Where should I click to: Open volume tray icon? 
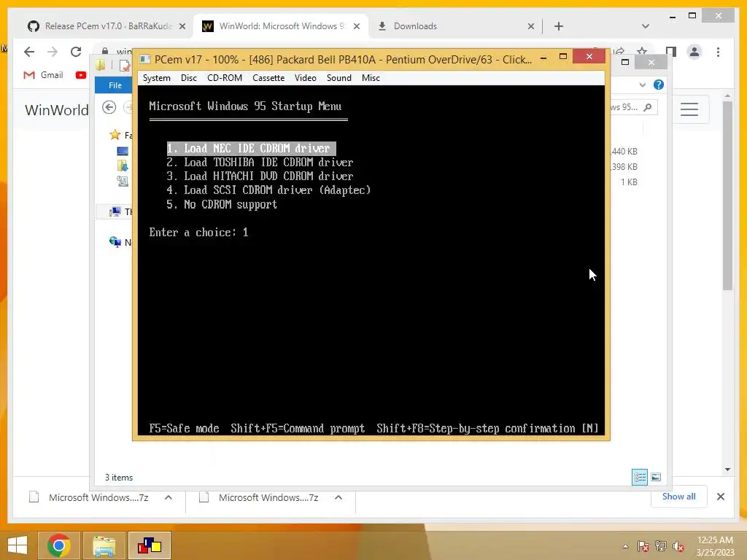[678, 546]
